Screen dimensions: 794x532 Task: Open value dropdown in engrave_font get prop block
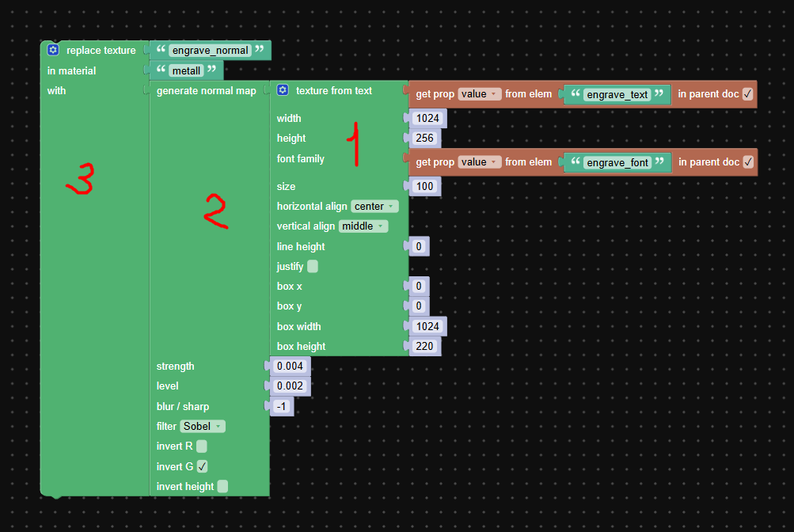pyautogui.click(x=480, y=162)
